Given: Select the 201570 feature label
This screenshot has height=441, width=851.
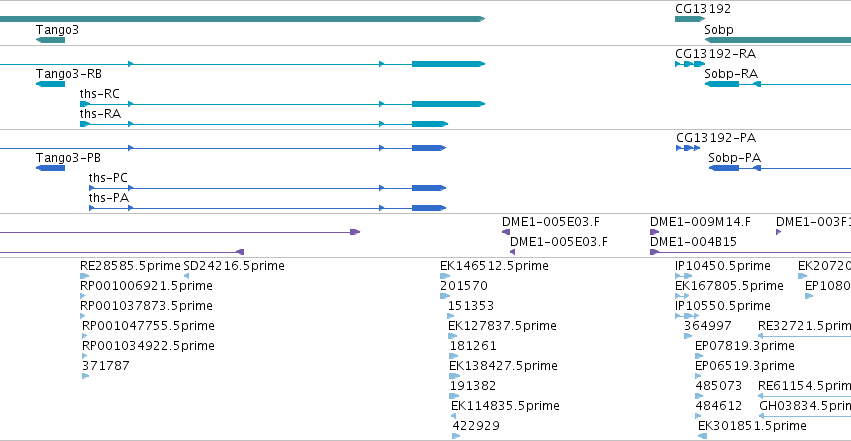Looking at the screenshot, I should (x=464, y=286).
